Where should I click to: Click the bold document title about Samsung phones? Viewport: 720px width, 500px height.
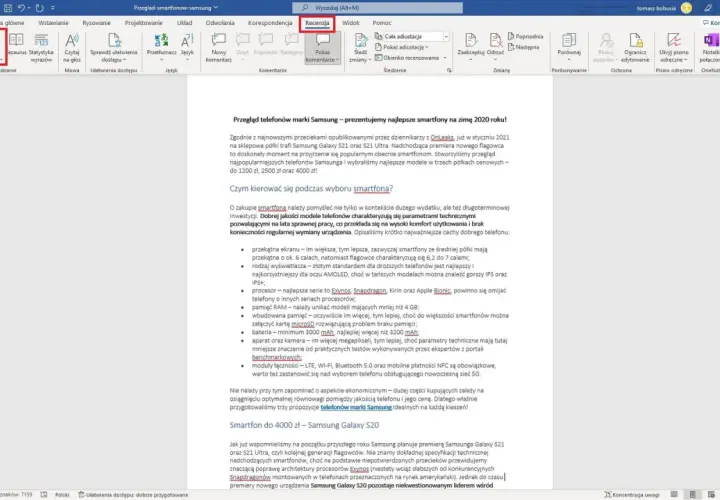point(370,119)
